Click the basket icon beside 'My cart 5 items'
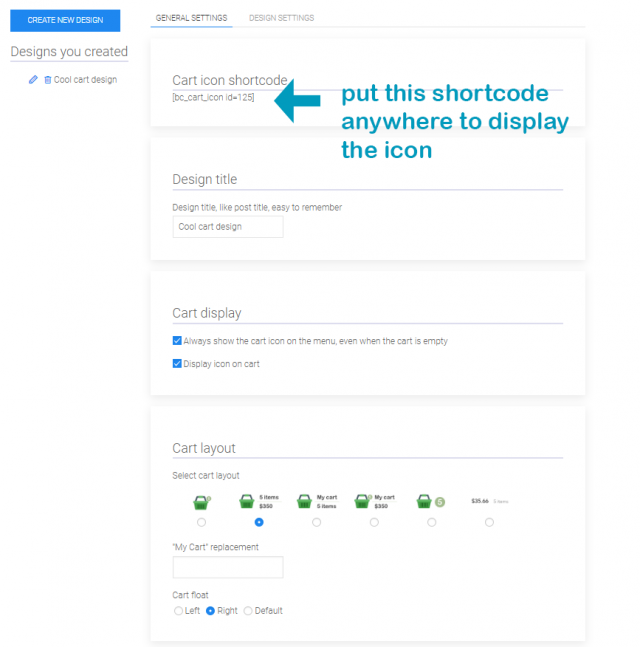Image resolution: width=640 pixels, height=647 pixels. coord(305,501)
